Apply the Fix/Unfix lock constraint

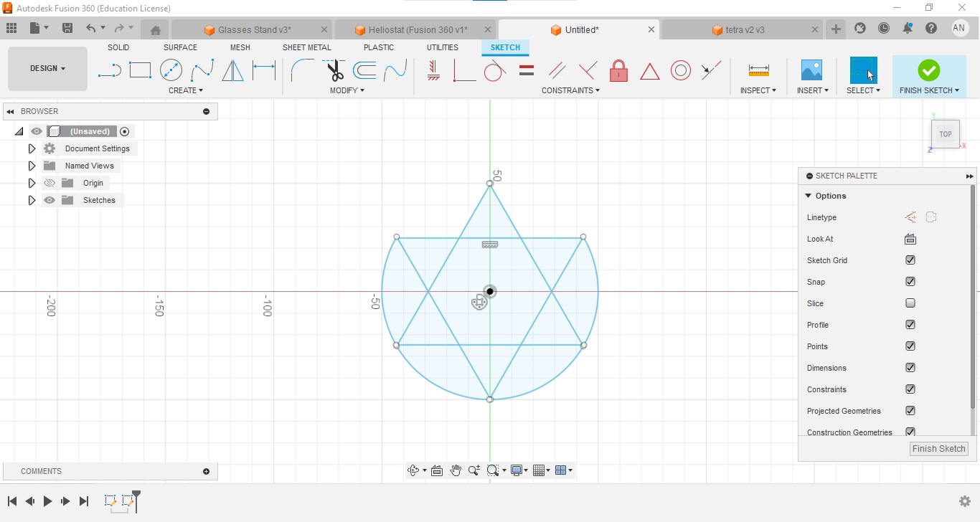click(618, 70)
